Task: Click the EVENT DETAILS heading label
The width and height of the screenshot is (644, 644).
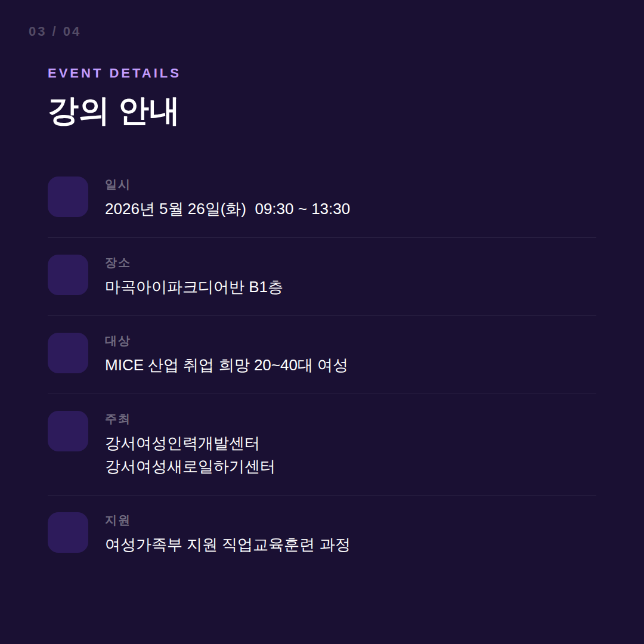Action: click(x=114, y=73)
